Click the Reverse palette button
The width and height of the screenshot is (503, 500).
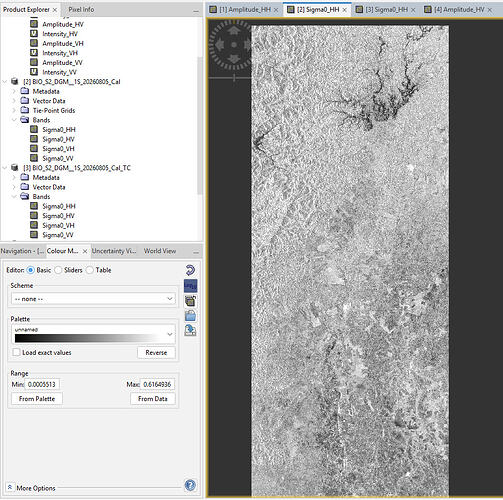(156, 352)
